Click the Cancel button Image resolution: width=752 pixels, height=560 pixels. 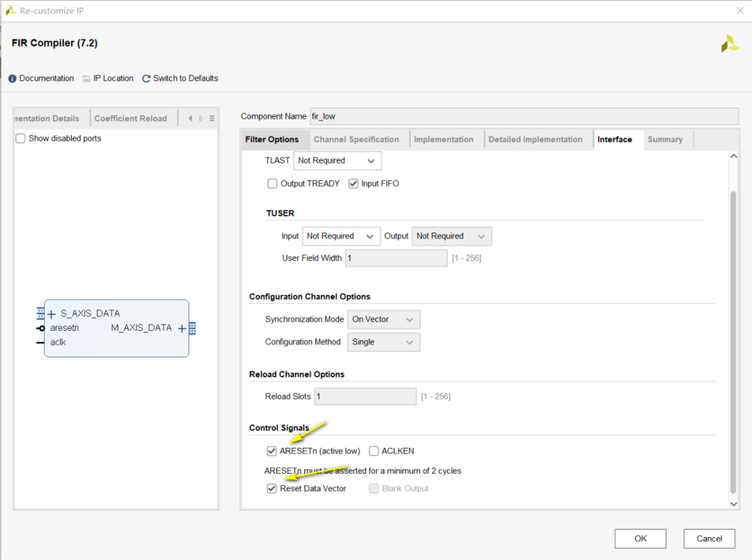click(x=709, y=538)
